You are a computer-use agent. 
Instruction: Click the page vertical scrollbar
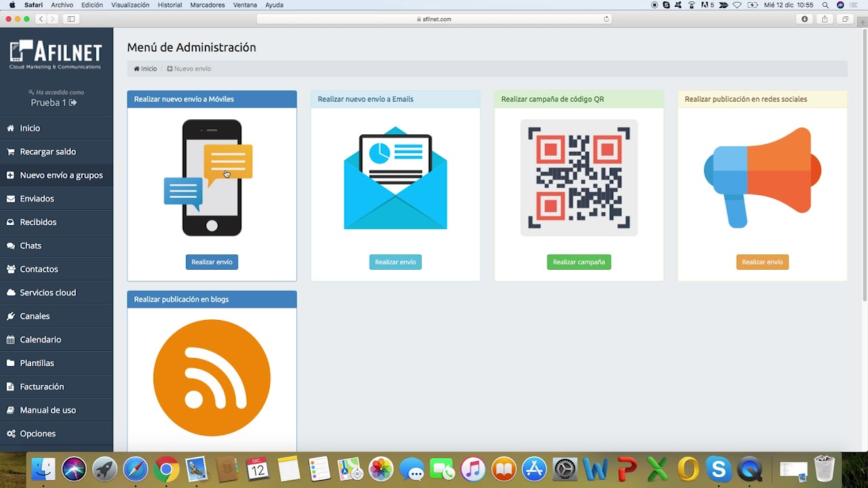pyautogui.click(x=865, y=166)
